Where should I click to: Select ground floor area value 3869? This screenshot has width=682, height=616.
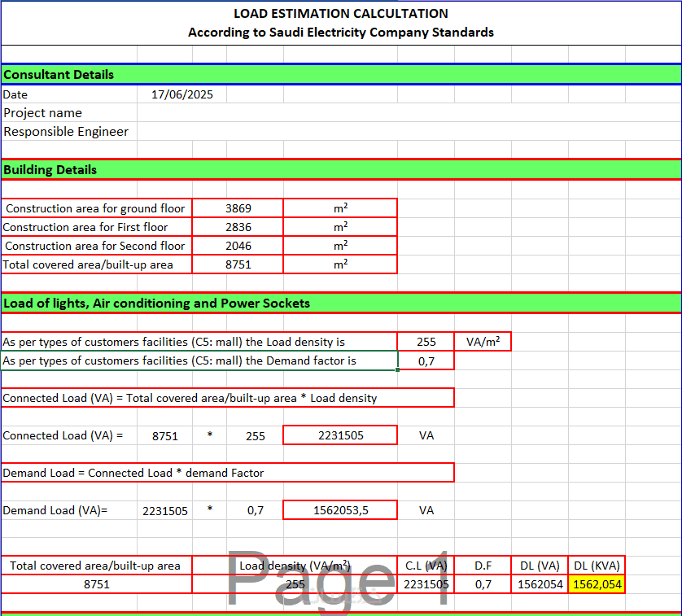[x=238, y=208]
